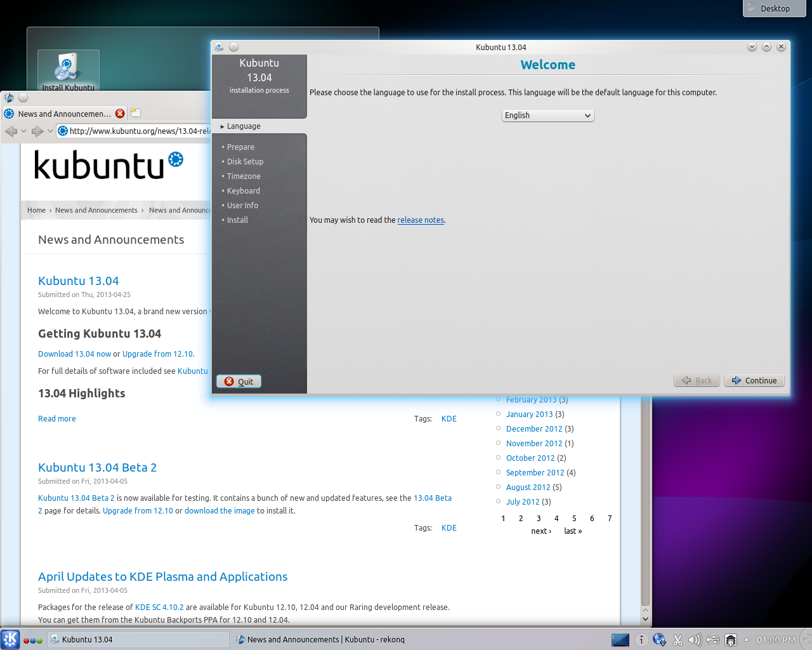Open the English language dropdown
This screenshot has width=812, height=650.
coord(548,116)
